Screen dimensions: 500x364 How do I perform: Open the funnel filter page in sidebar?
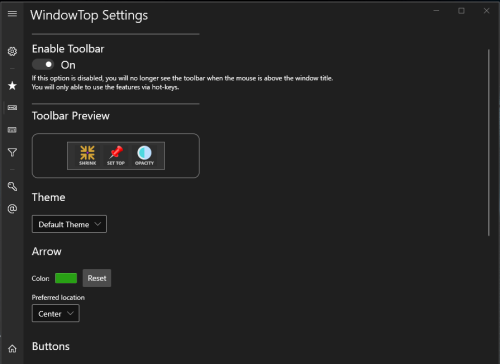(12, 152)
